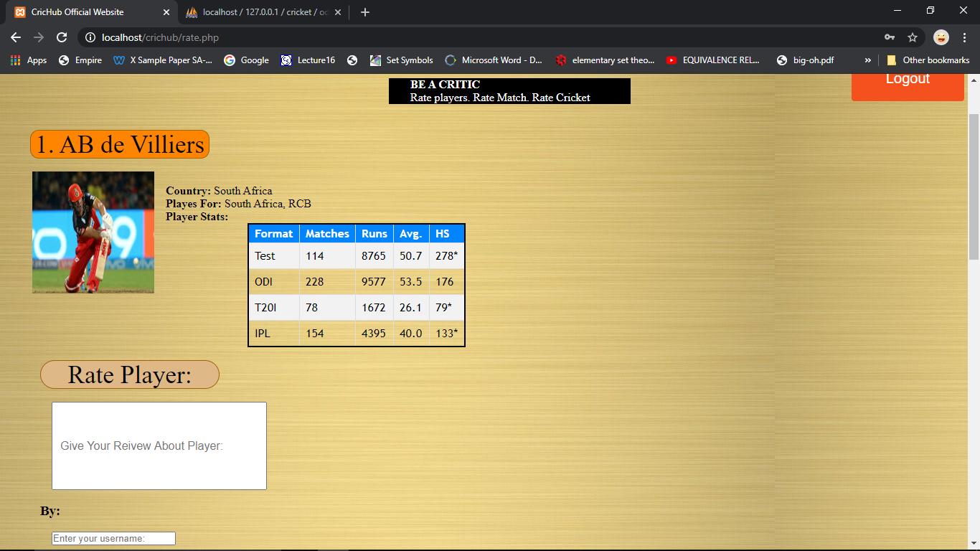This screenshot has height=551, width=980.
Task: Click the Matches column header
Action: point(327,233)
